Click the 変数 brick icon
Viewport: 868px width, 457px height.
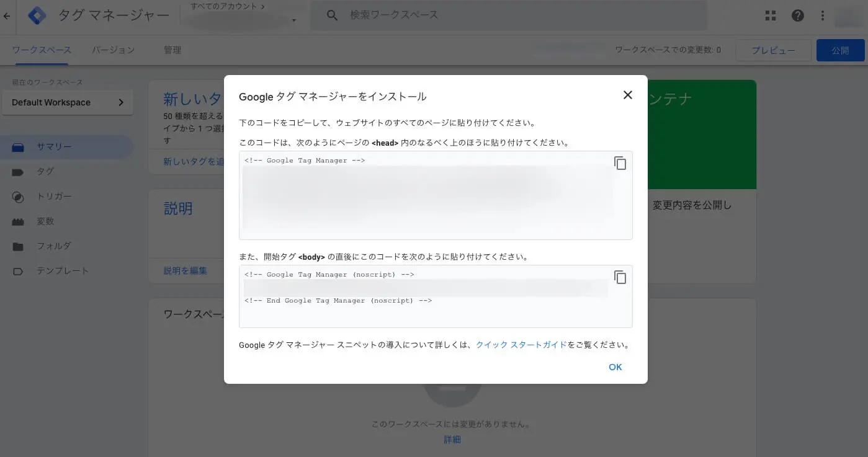point(18,221)
